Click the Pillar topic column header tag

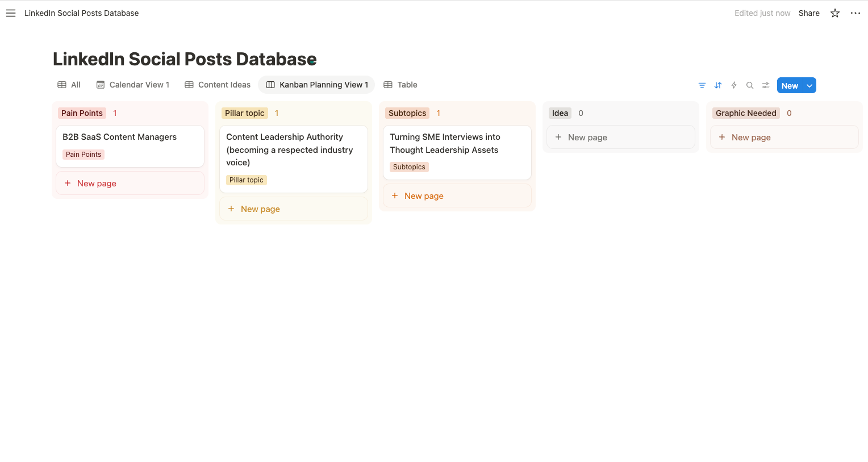point(245,113)
